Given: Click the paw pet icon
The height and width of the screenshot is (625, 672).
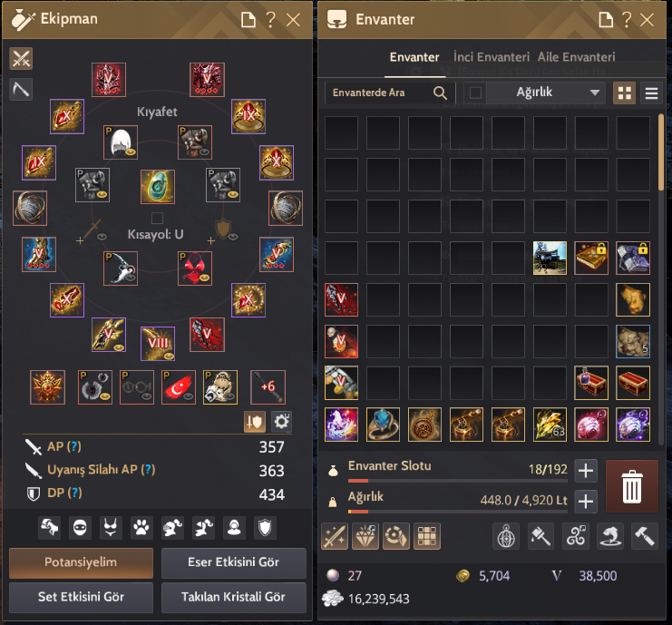Looking at the screenshot, I should [141, 528].
